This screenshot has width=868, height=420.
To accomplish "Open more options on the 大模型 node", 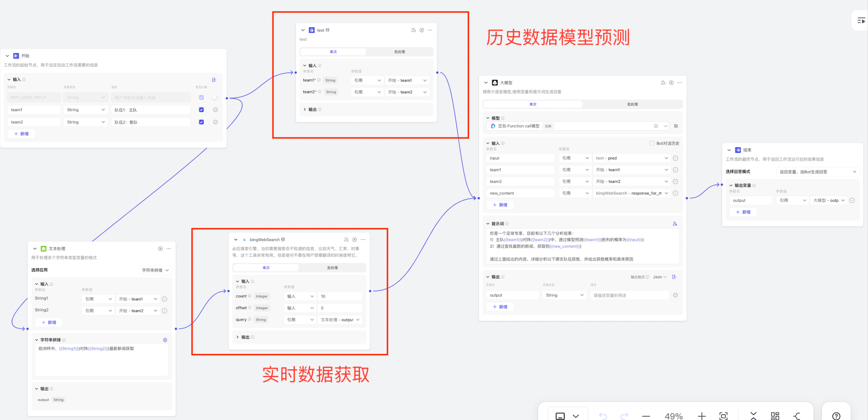I will click(679, 83).
